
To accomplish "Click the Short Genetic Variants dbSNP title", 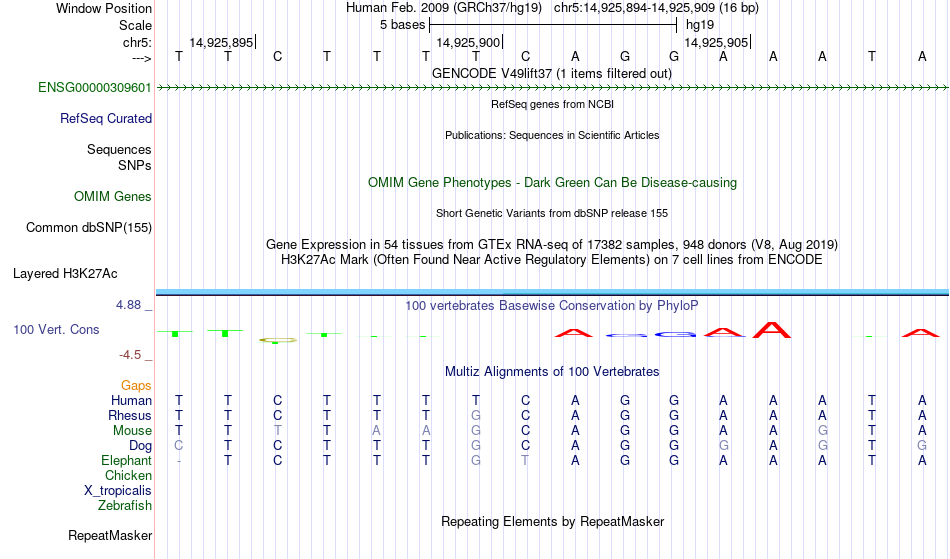I will tap(552, 213).
